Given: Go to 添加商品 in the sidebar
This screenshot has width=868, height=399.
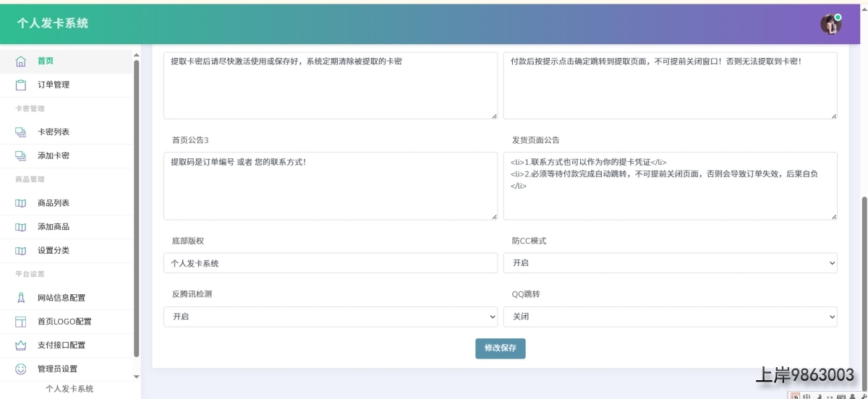Looking at the screenshot, I should tap(54, 227).
